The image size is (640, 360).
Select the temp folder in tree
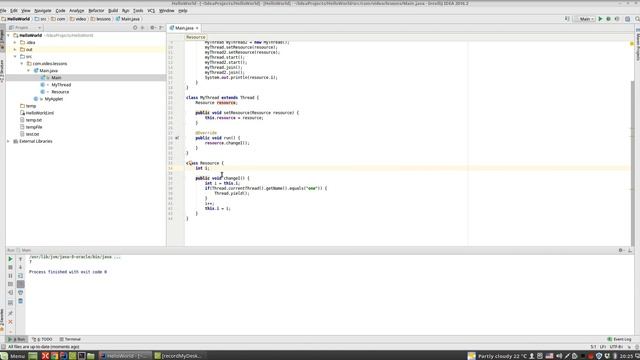(31, 106)
